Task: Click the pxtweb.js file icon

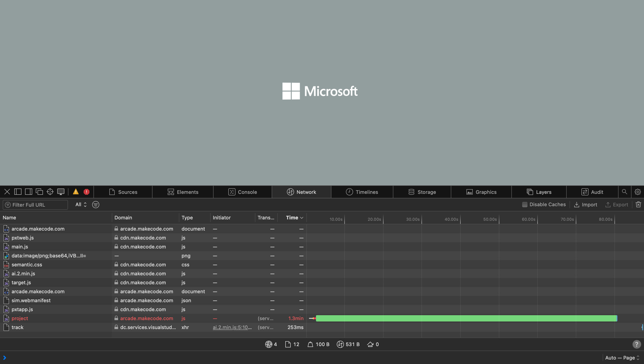Action: [x=6, y=238]
